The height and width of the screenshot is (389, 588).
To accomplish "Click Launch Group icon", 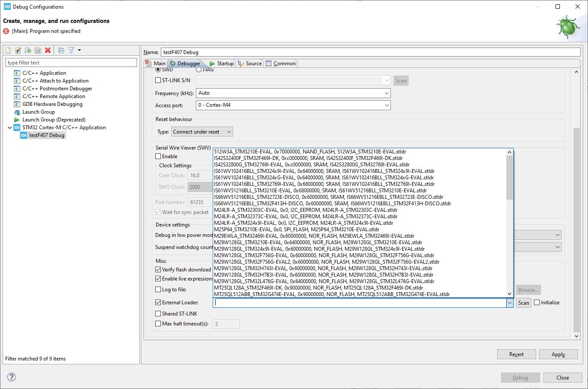I will pyautogui.click(x=17, y=112).
